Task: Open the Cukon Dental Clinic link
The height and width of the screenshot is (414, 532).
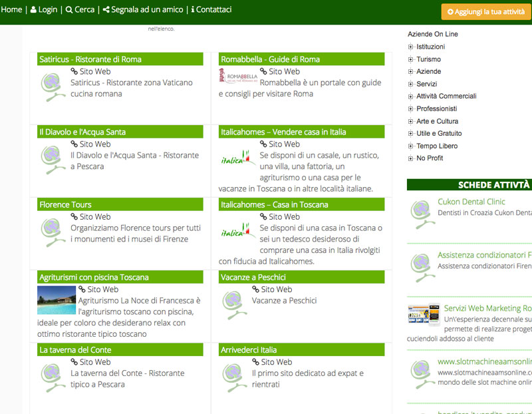Action: (471, 202)
